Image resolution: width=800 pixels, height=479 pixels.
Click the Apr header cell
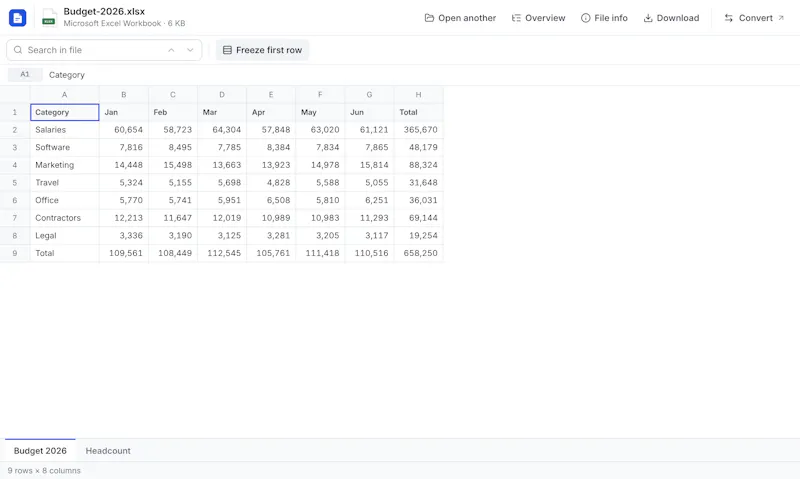(271, 112)
